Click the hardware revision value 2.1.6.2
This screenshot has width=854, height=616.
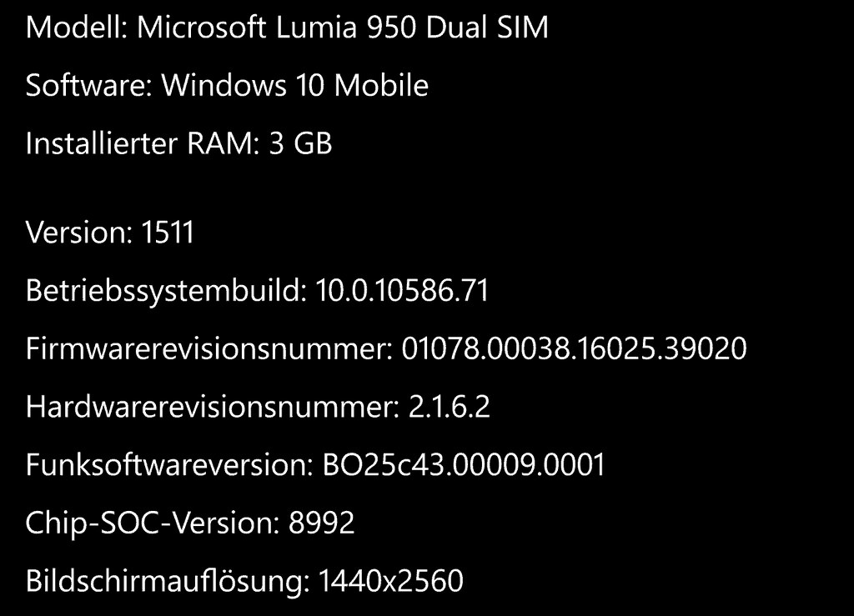coord(450,407)
